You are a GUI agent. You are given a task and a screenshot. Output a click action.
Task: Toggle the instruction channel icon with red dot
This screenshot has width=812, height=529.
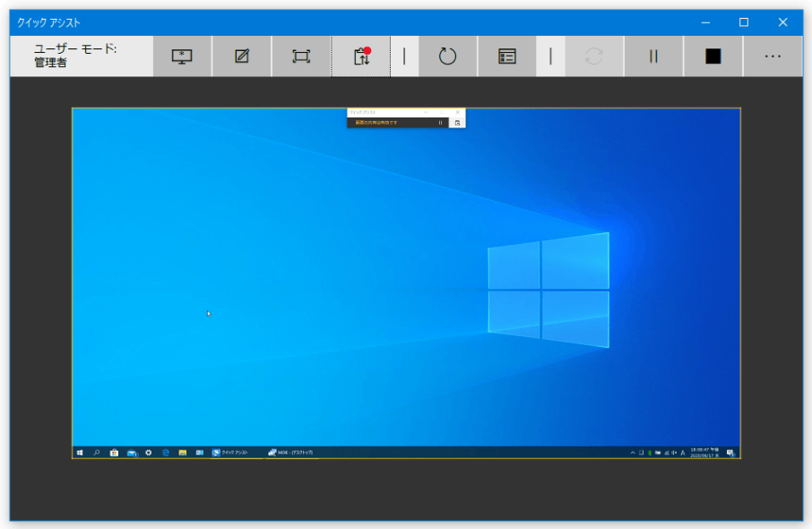[361, 56]
